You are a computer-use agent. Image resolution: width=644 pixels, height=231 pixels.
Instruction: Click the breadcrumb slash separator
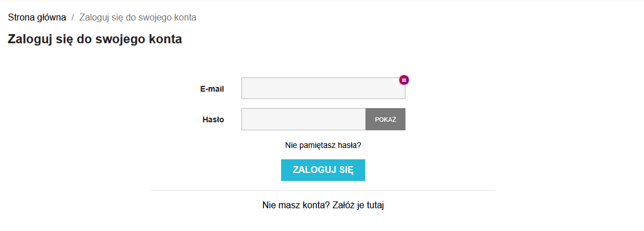[73, 17]
